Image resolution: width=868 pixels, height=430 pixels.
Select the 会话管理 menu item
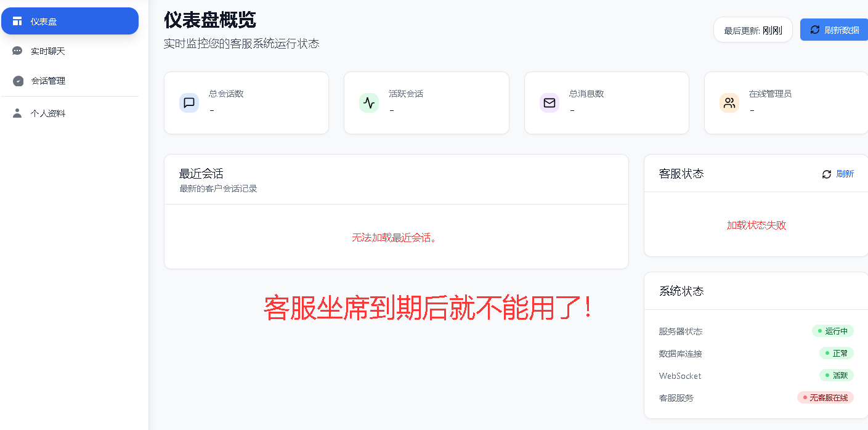click(70, 81)
